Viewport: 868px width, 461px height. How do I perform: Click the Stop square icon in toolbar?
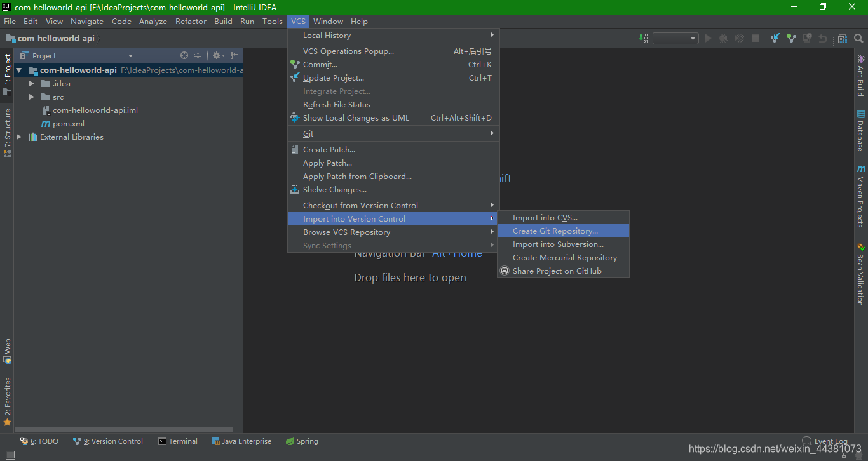[756, 38]
